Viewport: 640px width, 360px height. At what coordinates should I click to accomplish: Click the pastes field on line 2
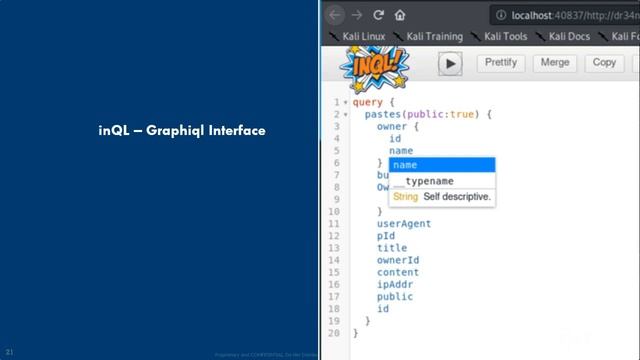click(383, 114)
